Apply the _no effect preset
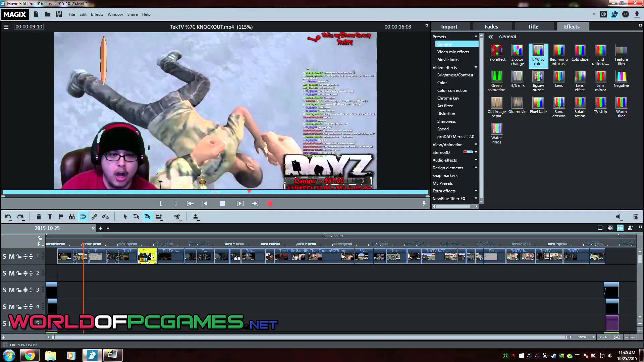The image size is (644, 362). (497, 53)
